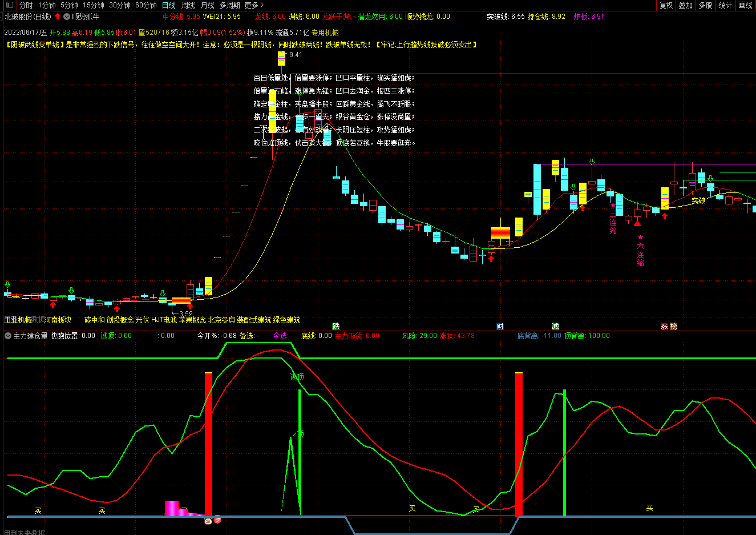The height and width of the screenshot is (535, 756).
Task: Open the 分时 intraday chart tab
Action: point(26,5)
